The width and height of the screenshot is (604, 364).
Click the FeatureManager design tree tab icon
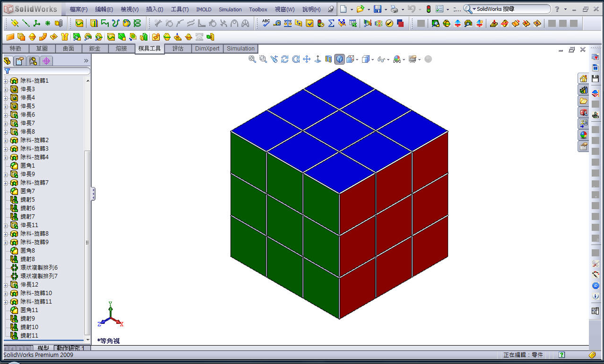pos(7,60)
